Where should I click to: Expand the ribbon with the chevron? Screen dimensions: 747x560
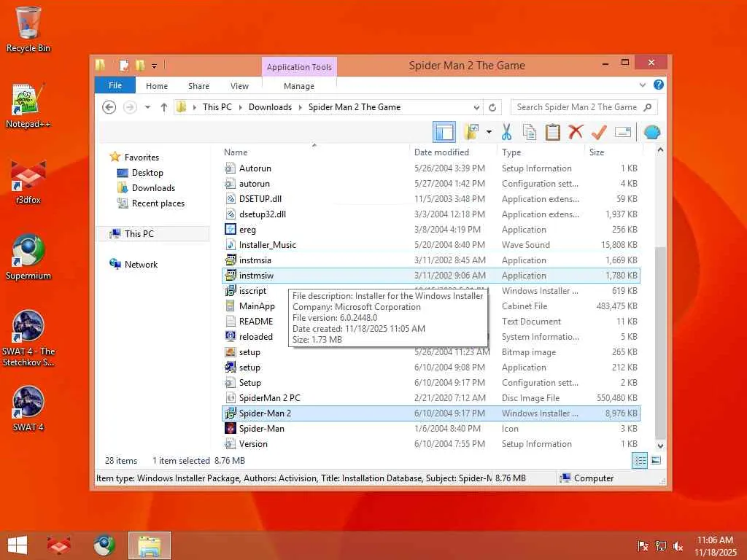coord(642,85)
